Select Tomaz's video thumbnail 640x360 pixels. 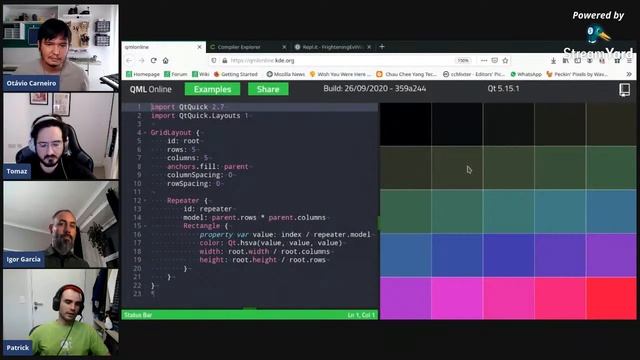(x=61, y=136)
